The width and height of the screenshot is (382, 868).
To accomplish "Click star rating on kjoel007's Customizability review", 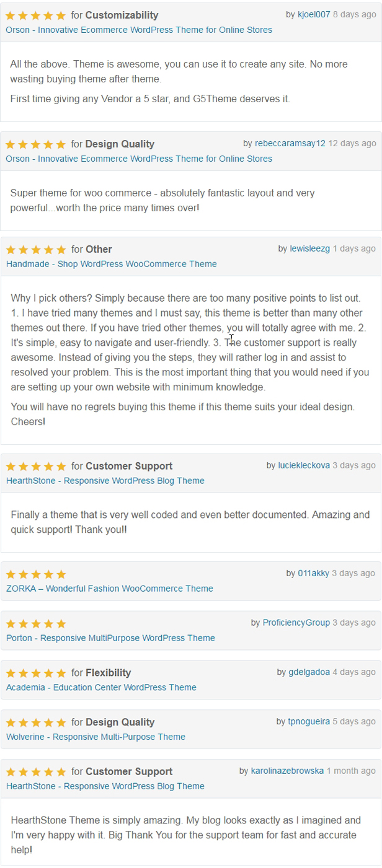I will coord(35,15).
